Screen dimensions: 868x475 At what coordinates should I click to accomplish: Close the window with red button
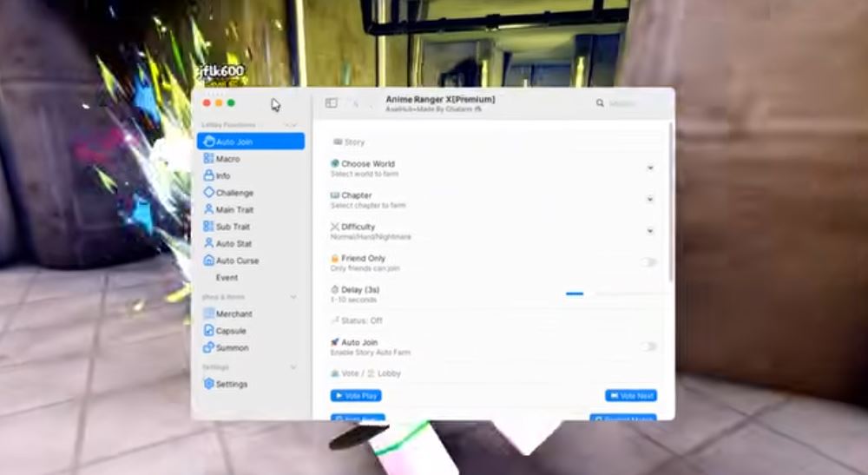click(x=207, y=103)
